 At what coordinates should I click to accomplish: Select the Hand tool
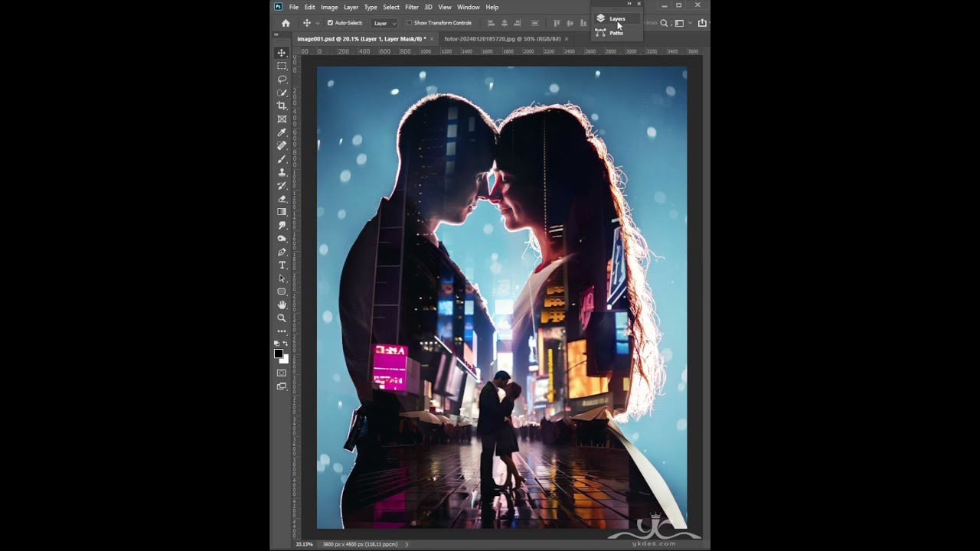click(x=282, y=305)
